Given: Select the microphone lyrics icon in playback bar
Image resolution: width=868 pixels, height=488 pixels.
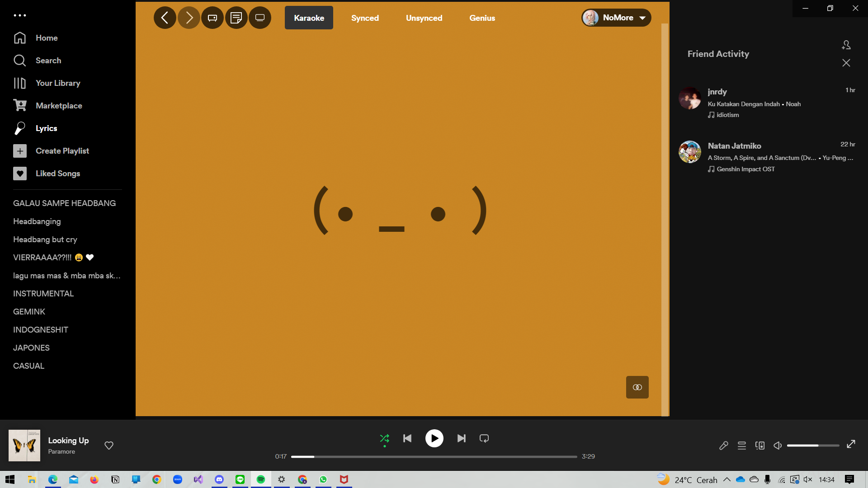Looking at the screenshot, I should (x=724, y=445).
